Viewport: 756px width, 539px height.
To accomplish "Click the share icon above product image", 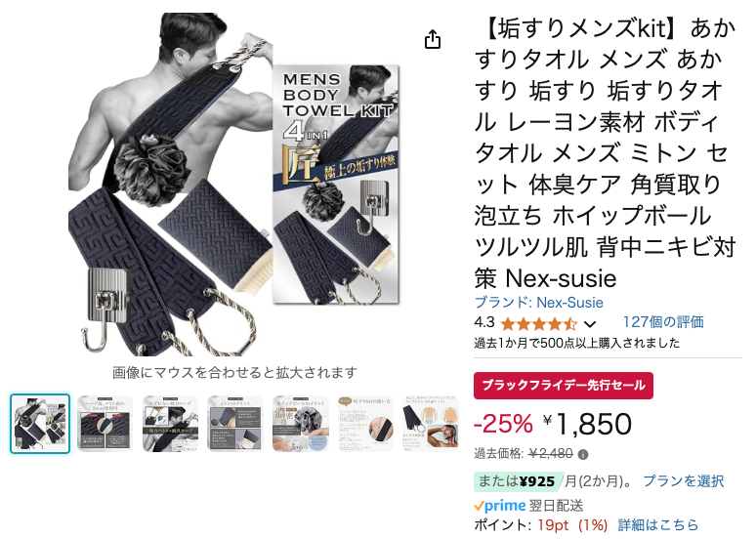I will [x=433, y=39].
